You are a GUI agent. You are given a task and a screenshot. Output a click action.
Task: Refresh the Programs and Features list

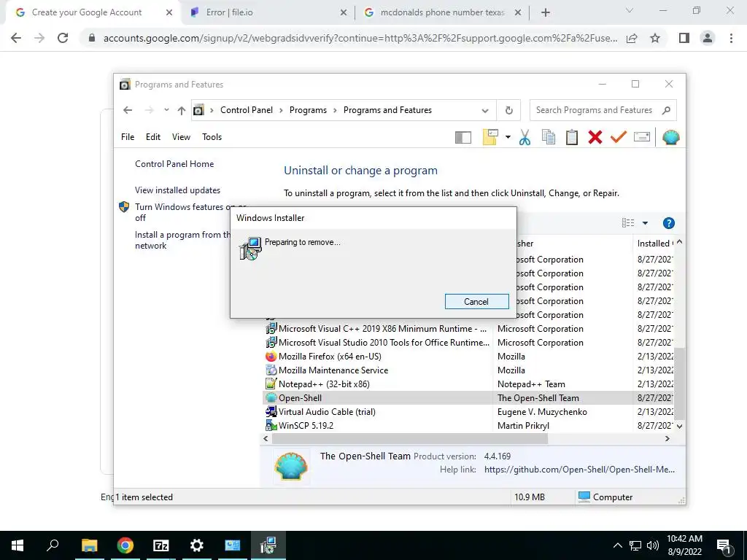(x=508, y=111)
